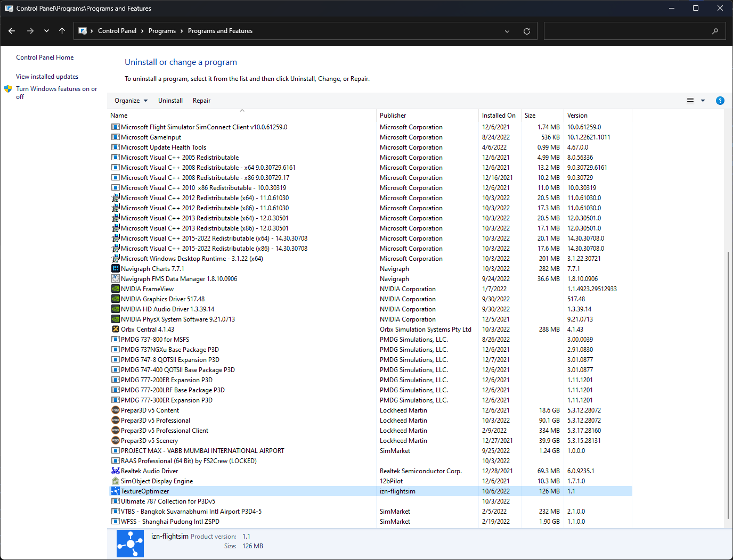Screen dimensions: 733x560
Task: Click the Uninstall toolbar button
Action: 170,101
